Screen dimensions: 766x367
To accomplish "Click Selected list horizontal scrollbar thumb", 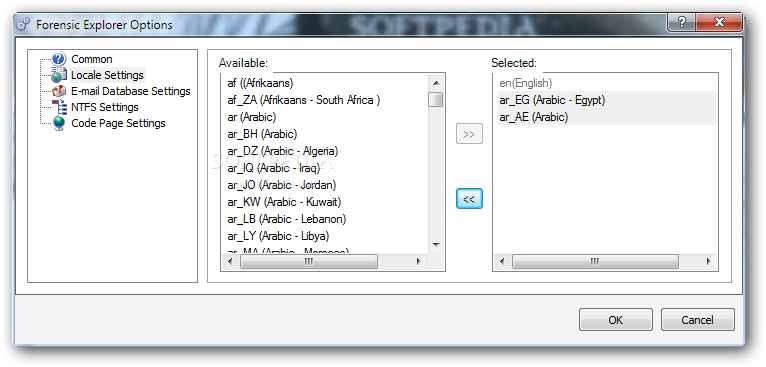I will tap(595, 261).
